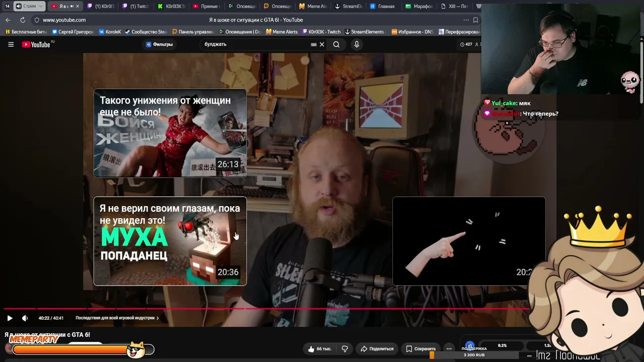The height and width of the screenshot is (362, 644).
Task: Open the Фильтры search filters button
Action: pyautogui.click(x=159, y=44)
